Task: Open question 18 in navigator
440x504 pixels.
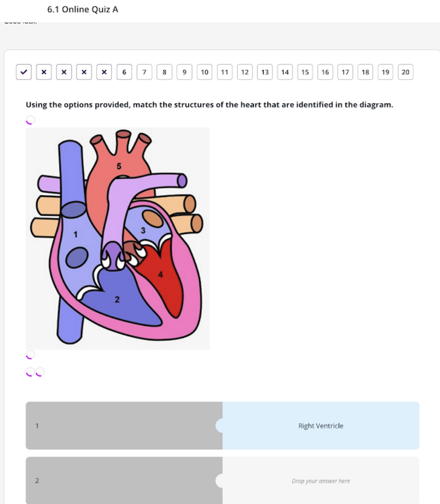Action: tap(365, 72)
